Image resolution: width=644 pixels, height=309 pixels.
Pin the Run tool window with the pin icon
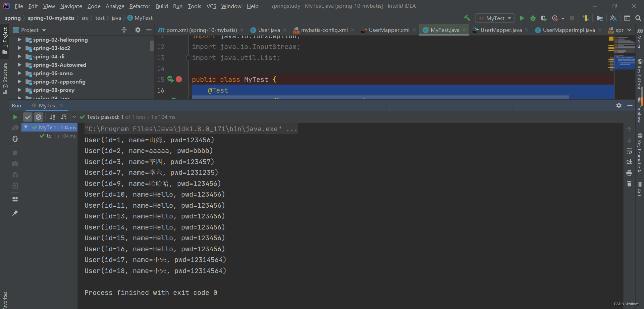point(15,213)
